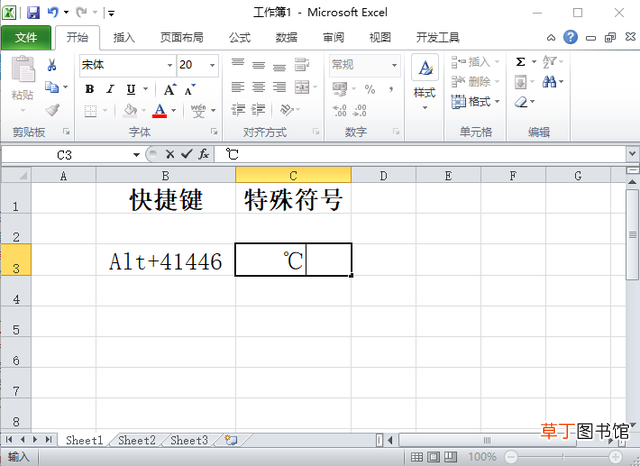Click the font color red A swatch

pos(160,111)
